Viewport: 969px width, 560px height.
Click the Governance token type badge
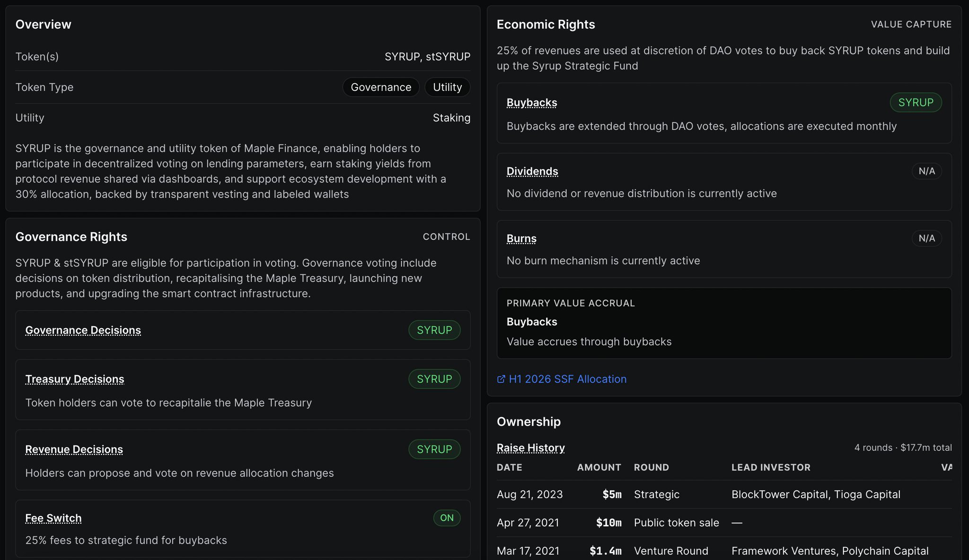click(381, 87)
